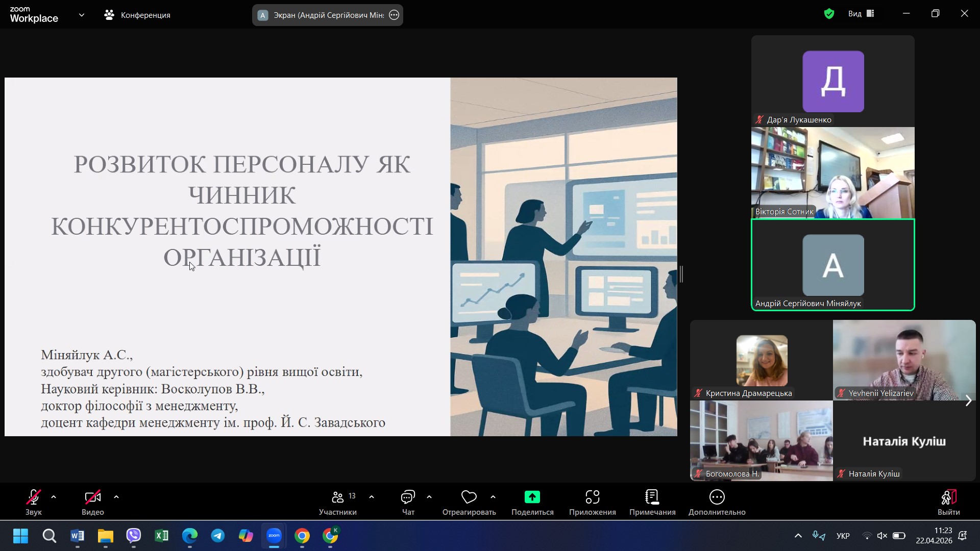Click the green encryption shield icon
This screenshot has height=551, width=980.
coord(829,14)
